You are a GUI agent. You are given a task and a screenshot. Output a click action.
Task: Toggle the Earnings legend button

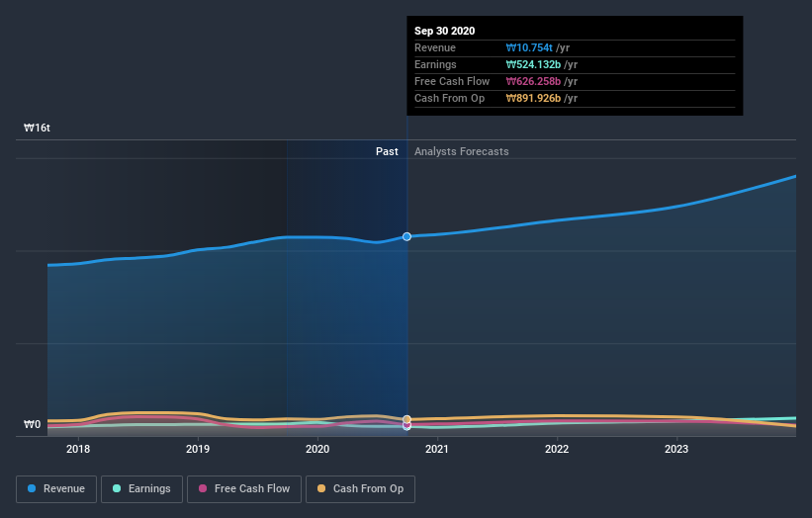(x=141, y=489)
